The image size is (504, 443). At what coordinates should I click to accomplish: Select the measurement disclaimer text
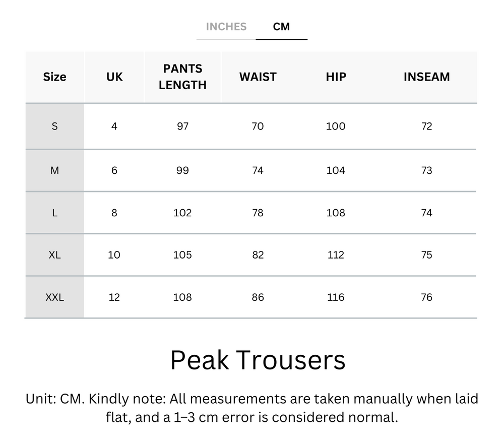coord(251,408)
